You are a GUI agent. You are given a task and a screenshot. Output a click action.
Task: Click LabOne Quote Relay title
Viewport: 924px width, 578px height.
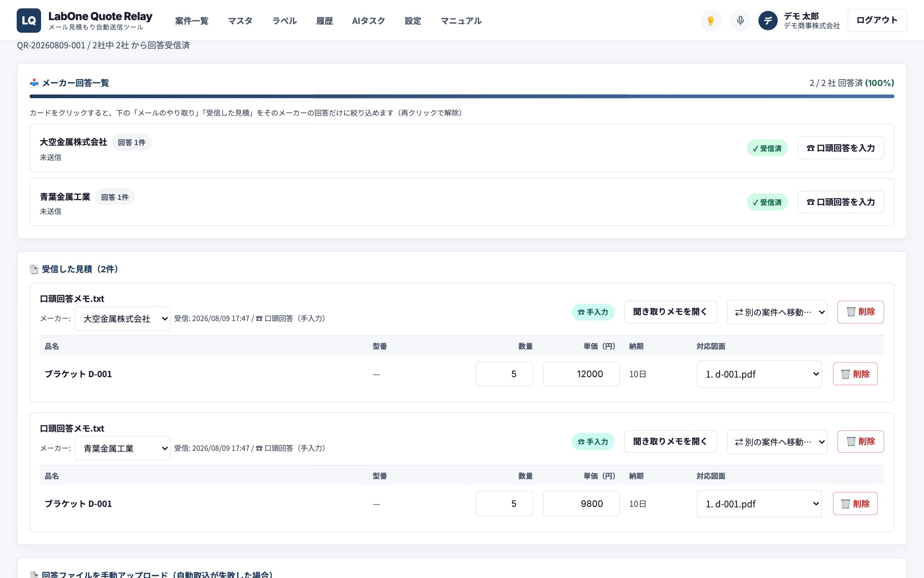click(x=100, y=16)
